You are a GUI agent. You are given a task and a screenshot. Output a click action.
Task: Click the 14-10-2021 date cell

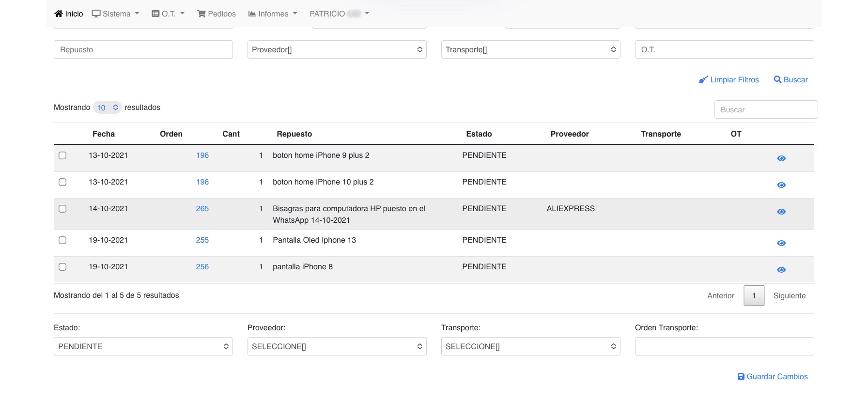point(108,209)
